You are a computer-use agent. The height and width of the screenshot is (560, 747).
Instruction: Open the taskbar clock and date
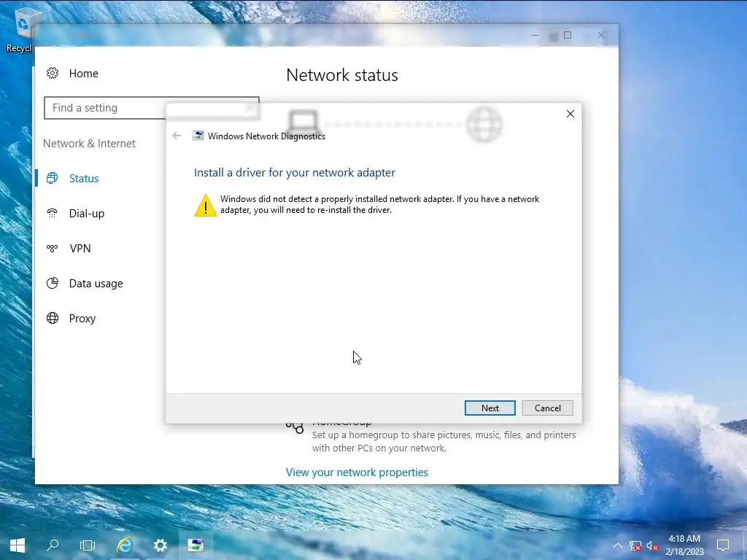(684, 545)
